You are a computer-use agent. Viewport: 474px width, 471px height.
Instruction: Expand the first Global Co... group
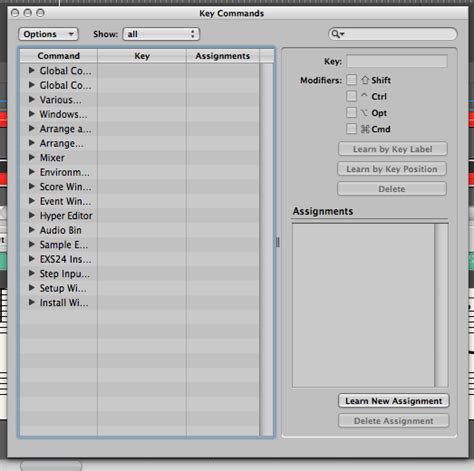(32, 70)
